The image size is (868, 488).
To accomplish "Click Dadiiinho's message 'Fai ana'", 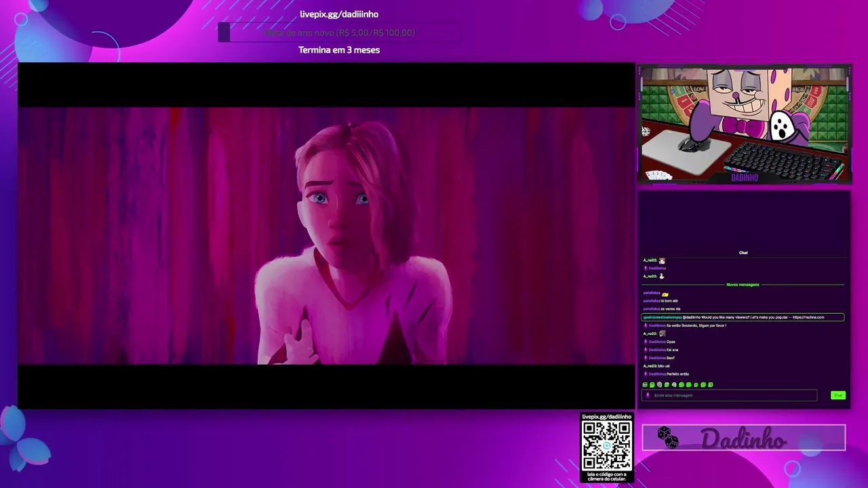I will (672, 350).
